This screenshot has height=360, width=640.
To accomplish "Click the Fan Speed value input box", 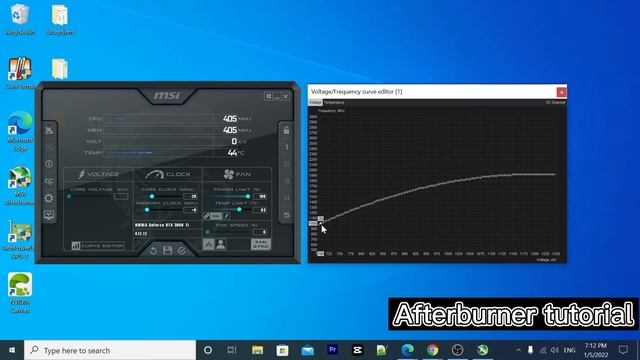I will coord(260,232).
